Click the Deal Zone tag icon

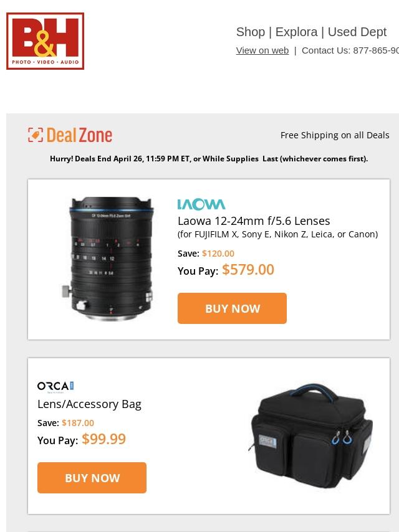click(36, 135)
